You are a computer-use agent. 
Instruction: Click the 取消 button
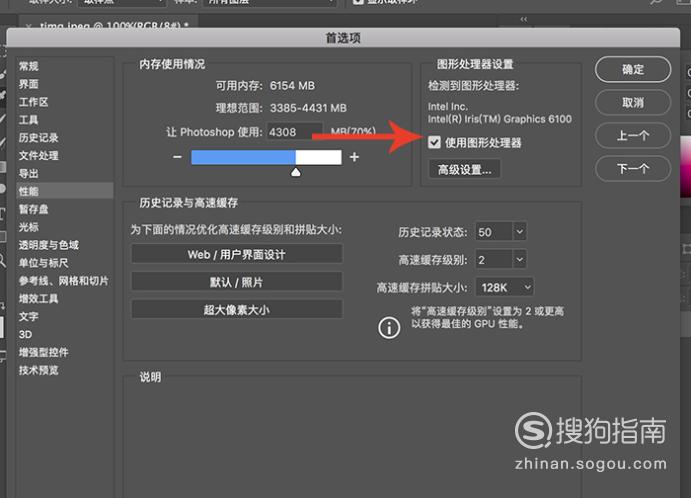[x=633, y=103]
